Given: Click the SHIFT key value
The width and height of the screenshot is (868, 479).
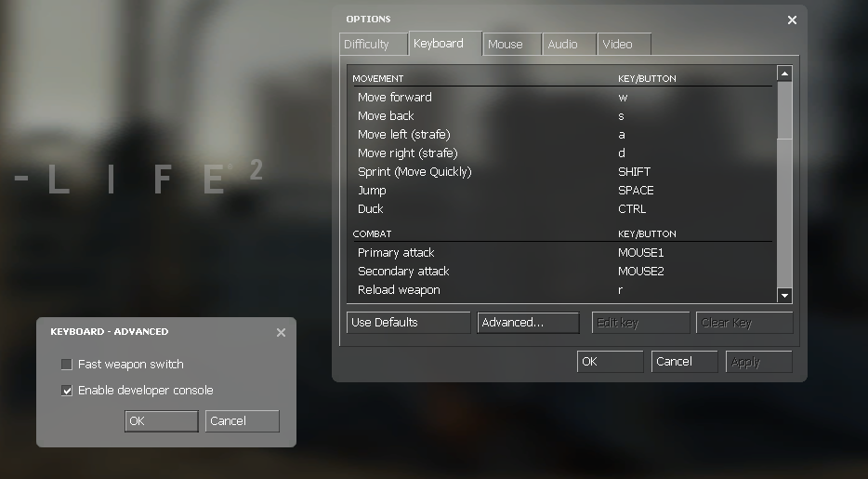Looking at the screenshot, I should 635,172.
